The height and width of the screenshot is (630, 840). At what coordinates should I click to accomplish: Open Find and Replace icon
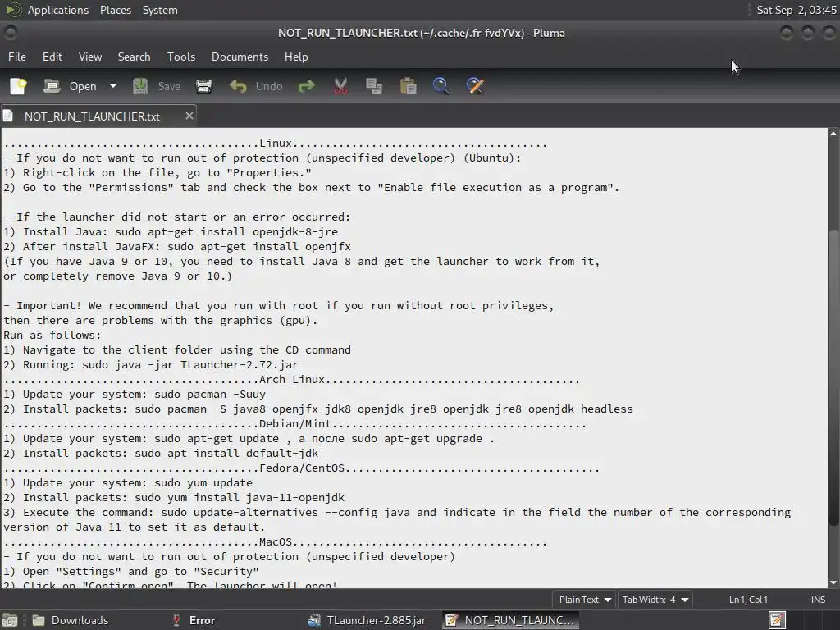475,86
